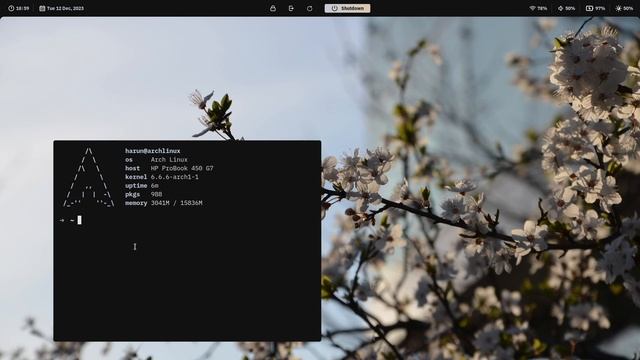Click the Arch ASCII logo in the terminal

pyautogui.click(x=89, y=178)
